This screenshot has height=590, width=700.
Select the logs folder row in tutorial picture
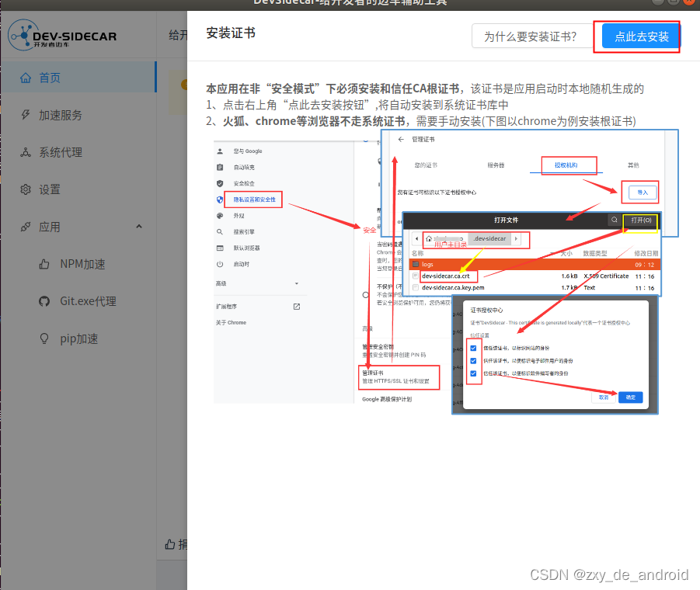point(534,265)
